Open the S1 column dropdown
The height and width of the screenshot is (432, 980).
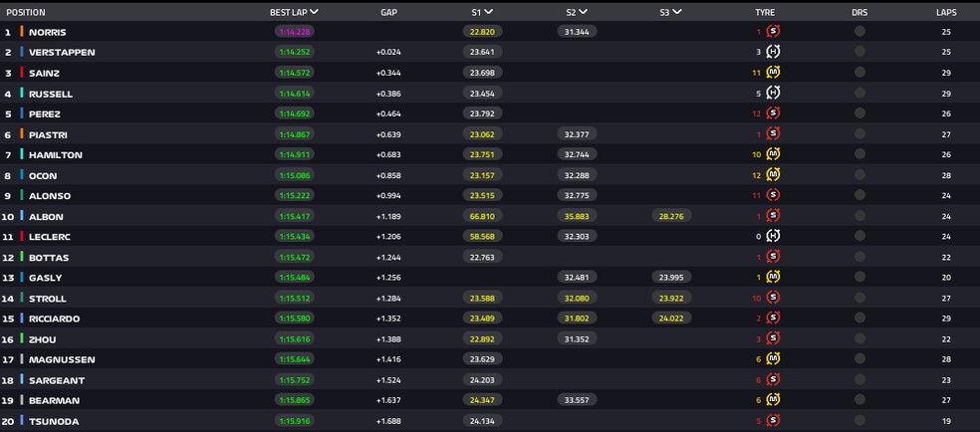tap(488, 12)
